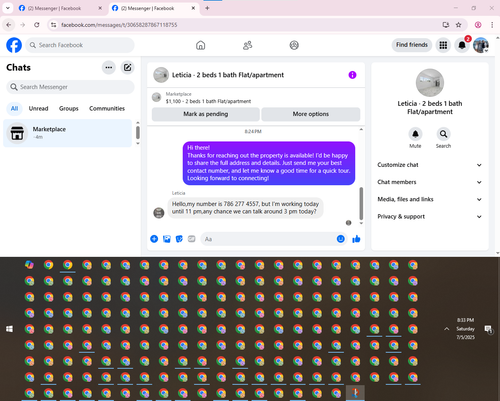Click chat list scrollbar thumb
Image resolution: width=500 pixels, height=401 pixels.
[x=138, y=132]
